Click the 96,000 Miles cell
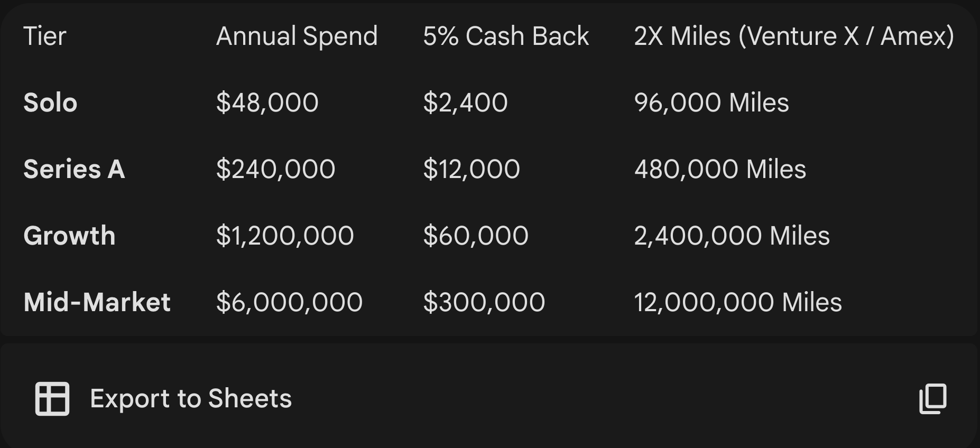Image resolution: width=980 pixels, height=448 pixels. 711,102
